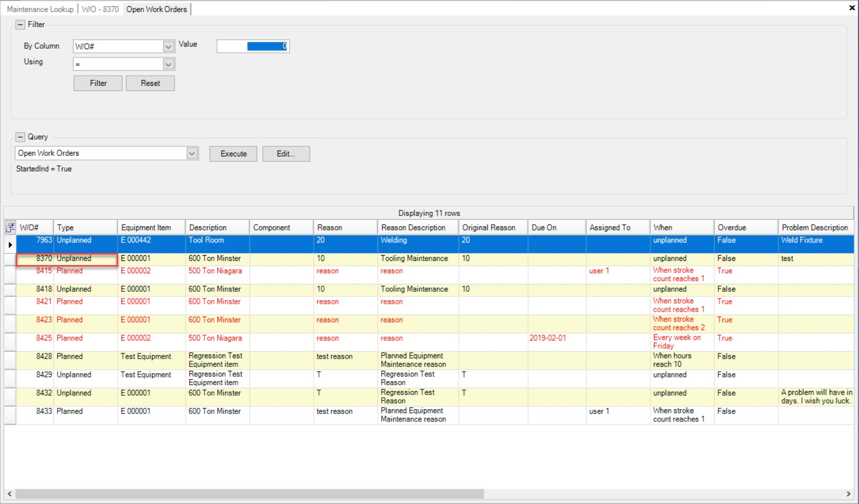Collapse the Query section
859x504 pixels.
(20, 137)
